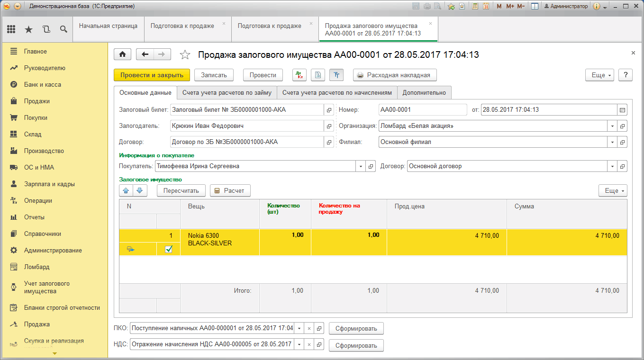Image resolution: width=644 pixels, height=360 pixels.
Task: Click Сформировать next to ПКО
Action: click(x=356, y=328)
